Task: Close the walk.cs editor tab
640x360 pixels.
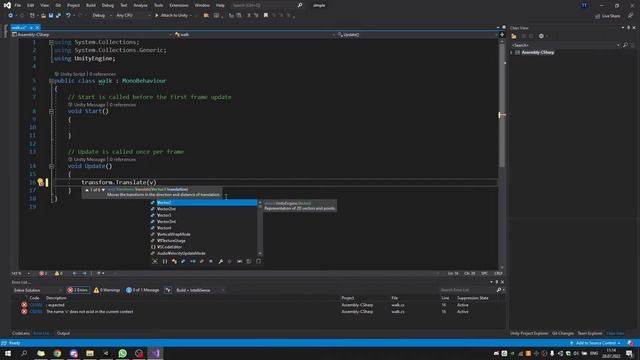Action: coord(37,27)
